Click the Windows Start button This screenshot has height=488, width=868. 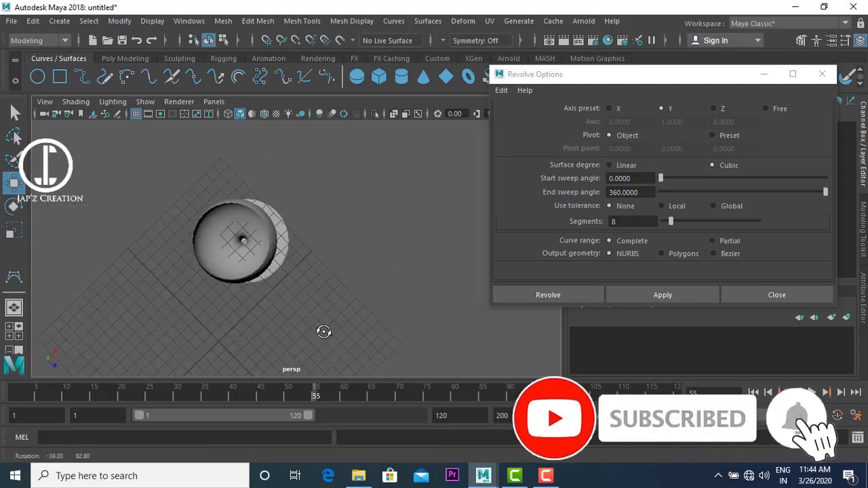(x=15, y=476)
